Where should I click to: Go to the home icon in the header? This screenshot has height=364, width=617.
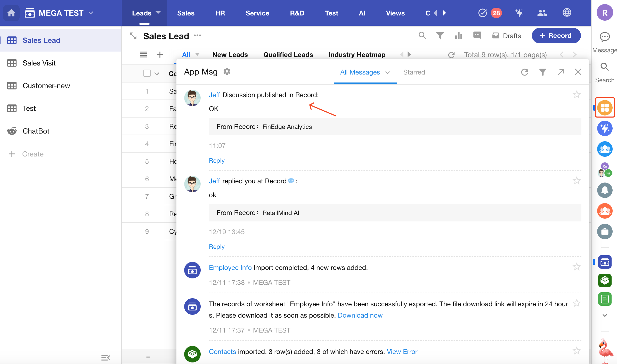tap(11, 13)
